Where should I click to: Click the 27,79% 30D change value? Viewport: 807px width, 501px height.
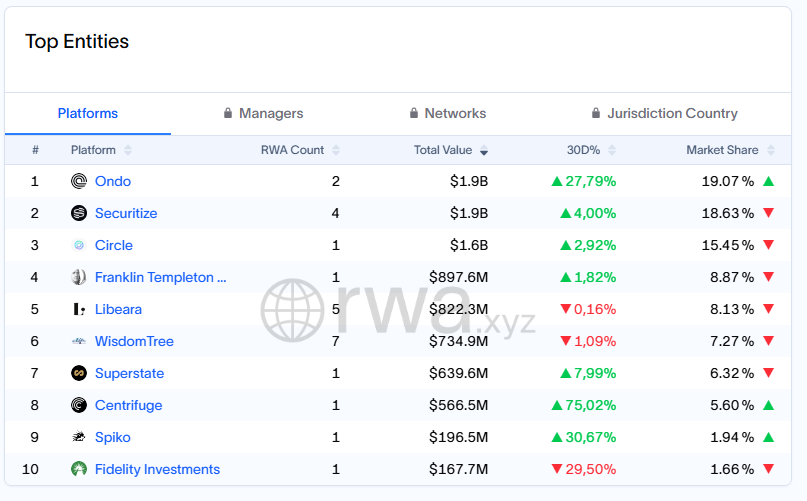click(591, 181)
